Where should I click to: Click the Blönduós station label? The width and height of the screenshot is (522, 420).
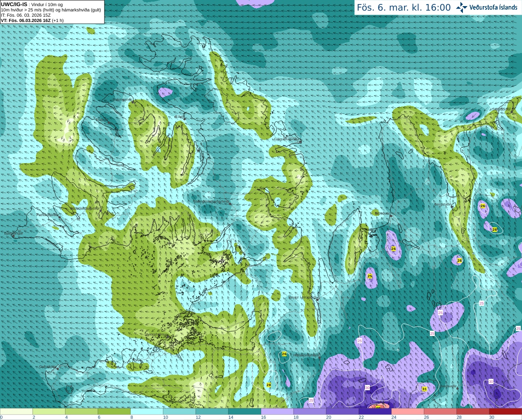[x=383, y=213]
